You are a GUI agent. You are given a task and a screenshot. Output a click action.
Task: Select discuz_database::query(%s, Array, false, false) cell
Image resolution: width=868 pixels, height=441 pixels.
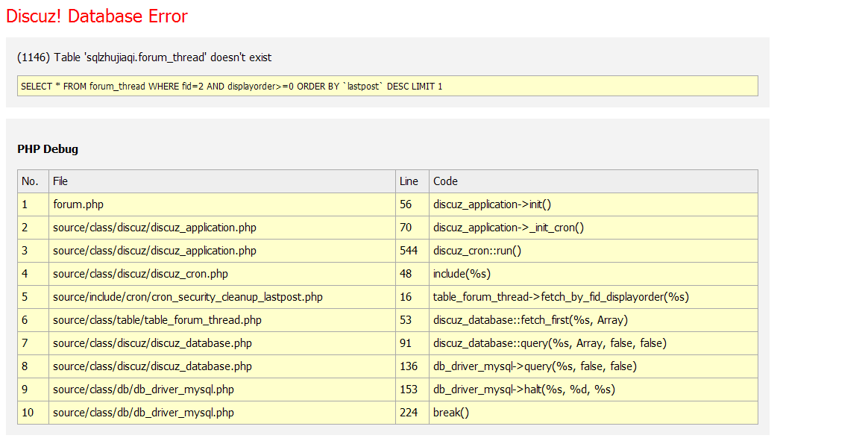(594, 343)
